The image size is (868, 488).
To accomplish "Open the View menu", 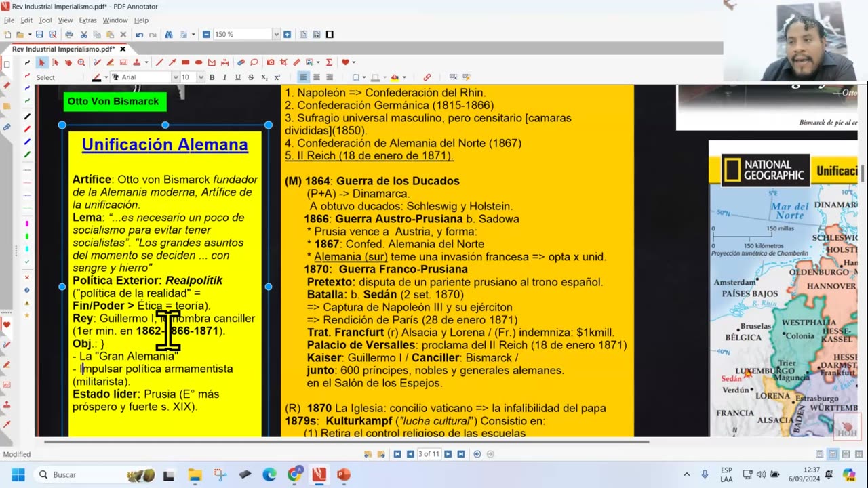I will [x=65, y=20].
